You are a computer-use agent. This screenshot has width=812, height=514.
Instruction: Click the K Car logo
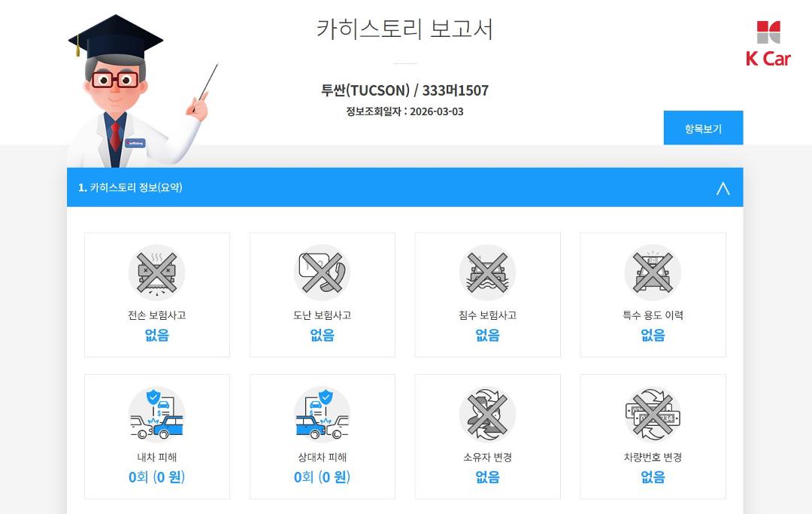coord(768,44)
